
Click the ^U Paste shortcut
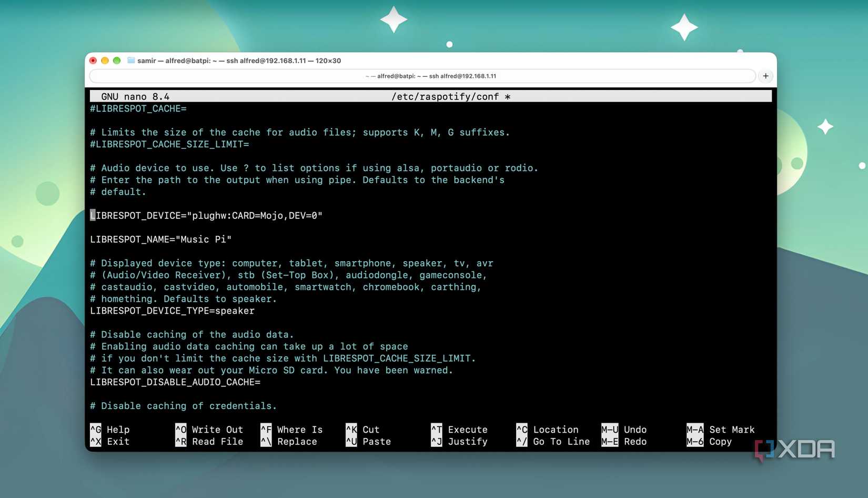coord(369,442)
